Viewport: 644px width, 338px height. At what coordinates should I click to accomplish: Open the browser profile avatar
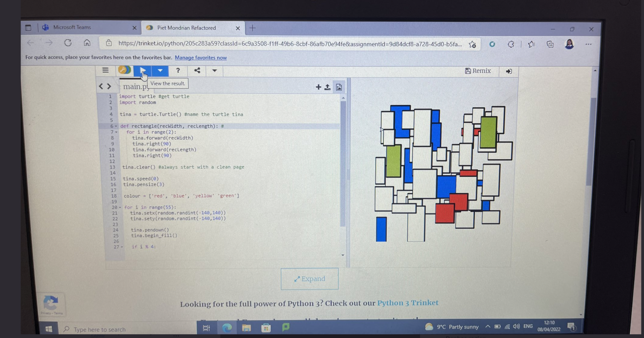569,44
